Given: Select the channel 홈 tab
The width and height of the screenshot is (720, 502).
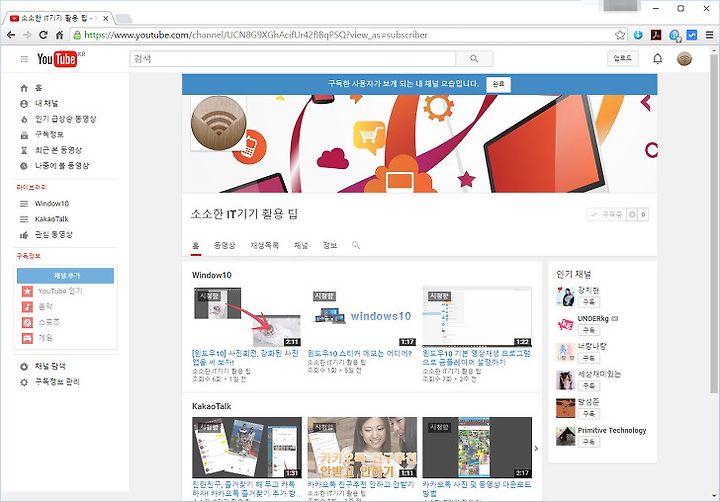Looking at the screenshot, I should coord(196,246).
